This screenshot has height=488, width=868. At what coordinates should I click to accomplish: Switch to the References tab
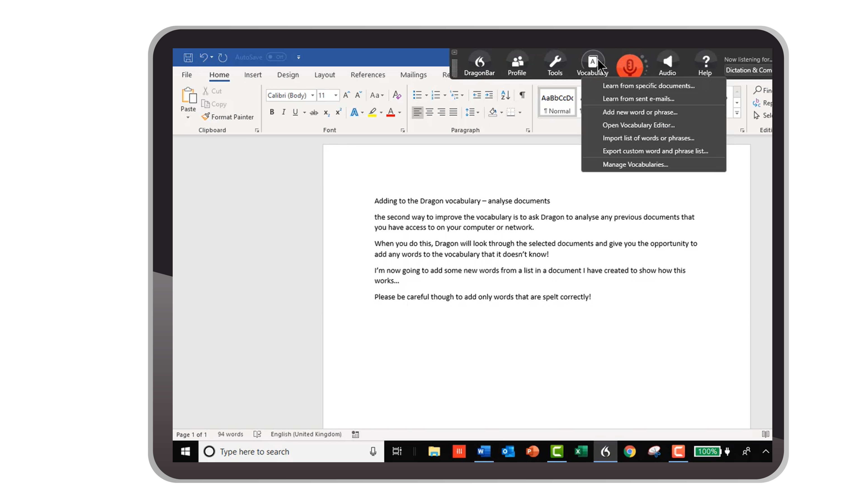(x=367, y=75)
